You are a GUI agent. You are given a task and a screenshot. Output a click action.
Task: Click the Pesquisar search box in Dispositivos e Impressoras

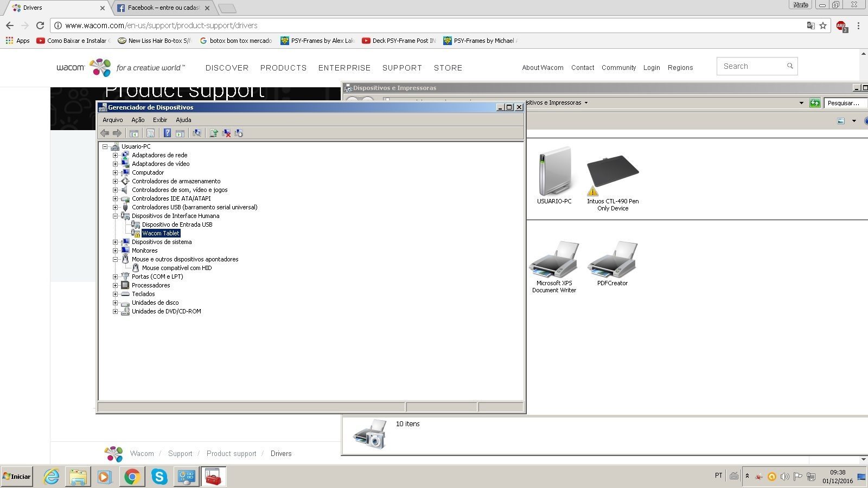[x=845, y=103]
